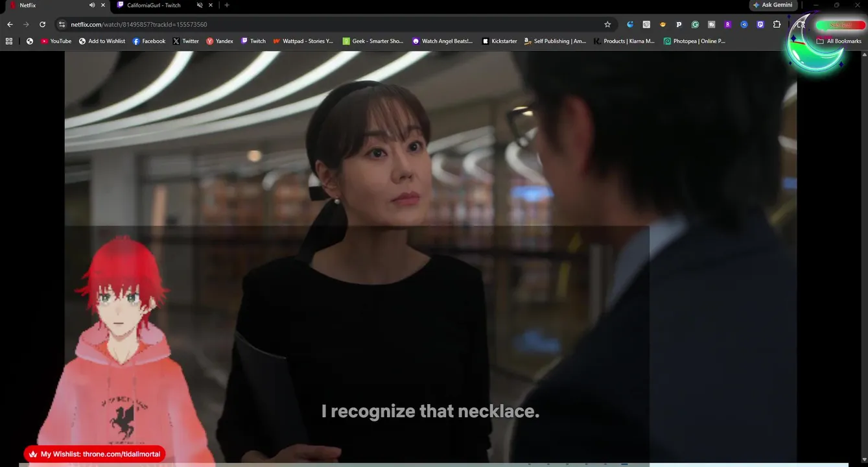This screenshot has width=868, height=467.
Task: Open the Wattpad - Stories bookmark
Action: 303,41
